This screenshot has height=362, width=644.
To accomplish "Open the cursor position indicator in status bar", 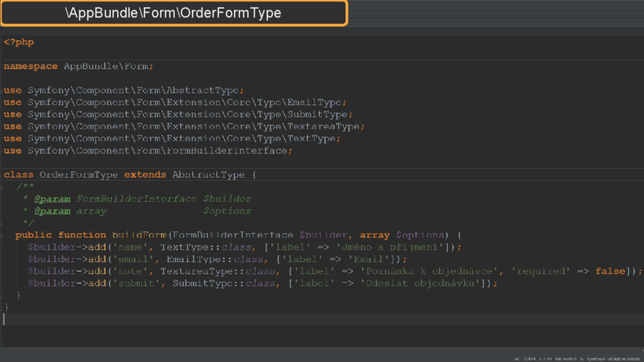I will click(517, 359).
